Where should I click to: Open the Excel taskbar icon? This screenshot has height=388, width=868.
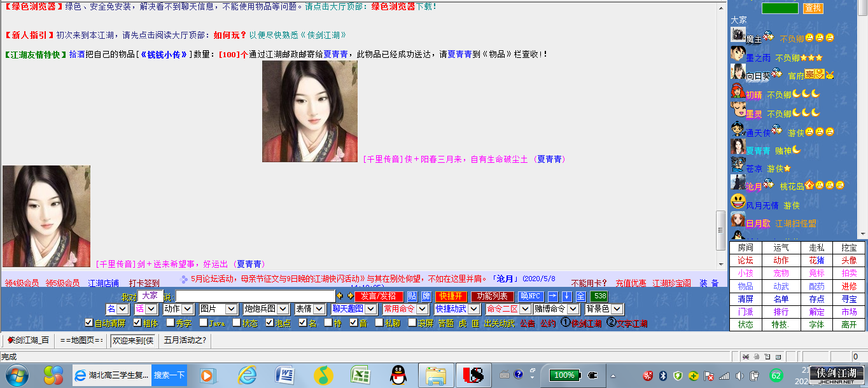[361, 375]
